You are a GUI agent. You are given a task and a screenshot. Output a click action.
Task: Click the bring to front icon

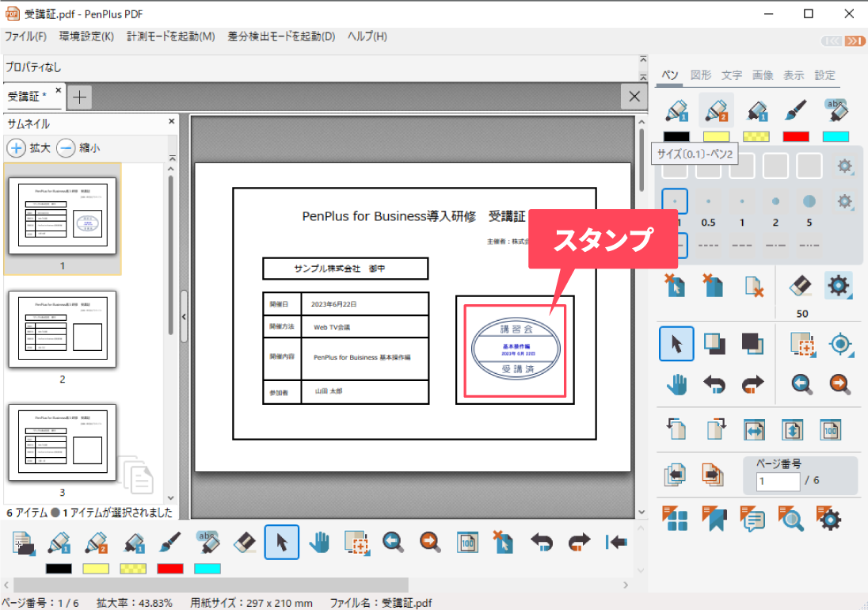tap(714, 344)
